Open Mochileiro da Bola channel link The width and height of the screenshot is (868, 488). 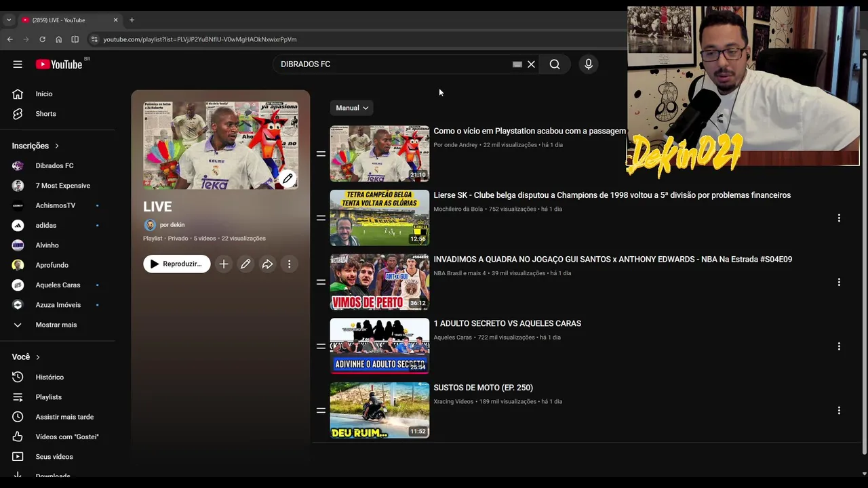click(x=458, y=209)
